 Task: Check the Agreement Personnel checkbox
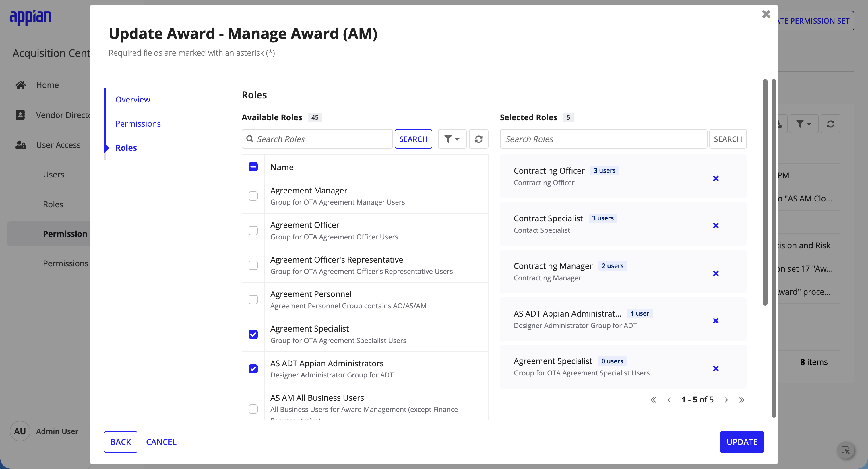(253, 300)
